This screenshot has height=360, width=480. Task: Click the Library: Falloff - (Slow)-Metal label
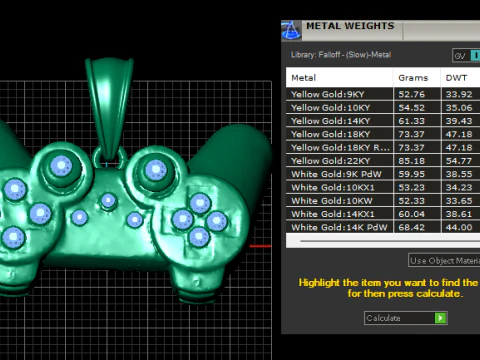(x=341, y=55)
